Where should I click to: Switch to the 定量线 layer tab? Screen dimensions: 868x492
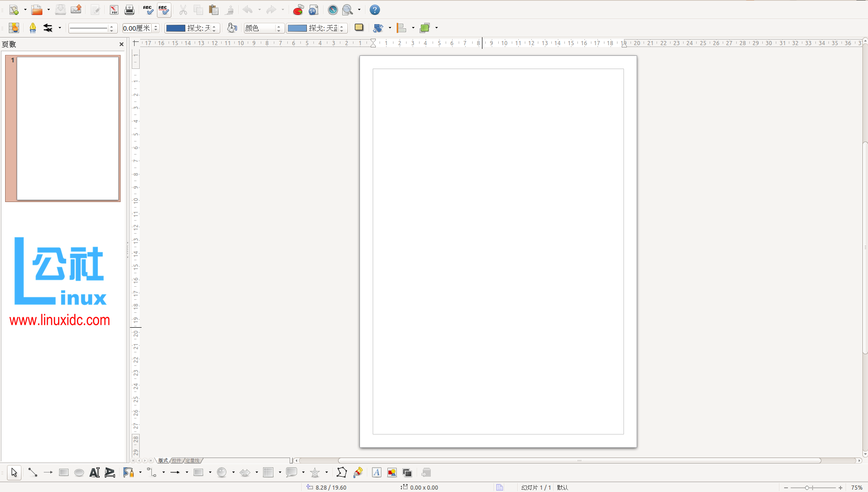pyautogui.click(x=192, y=460)
